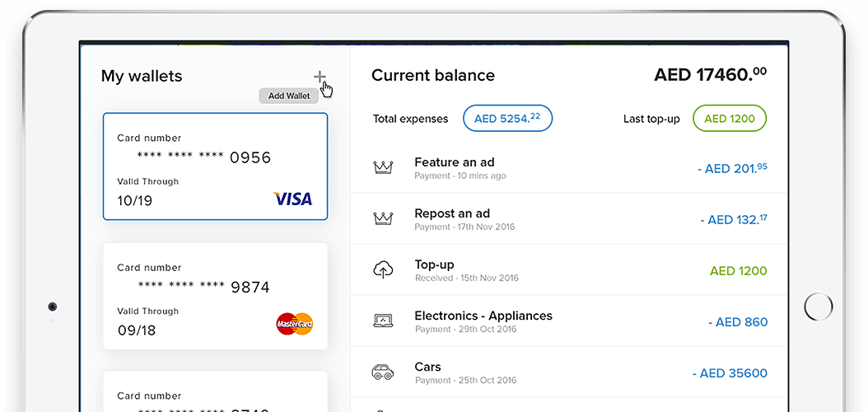Click the AED 5254.22 total expenses pill
The width and height of the screenshot is (868, 412).
507,119
